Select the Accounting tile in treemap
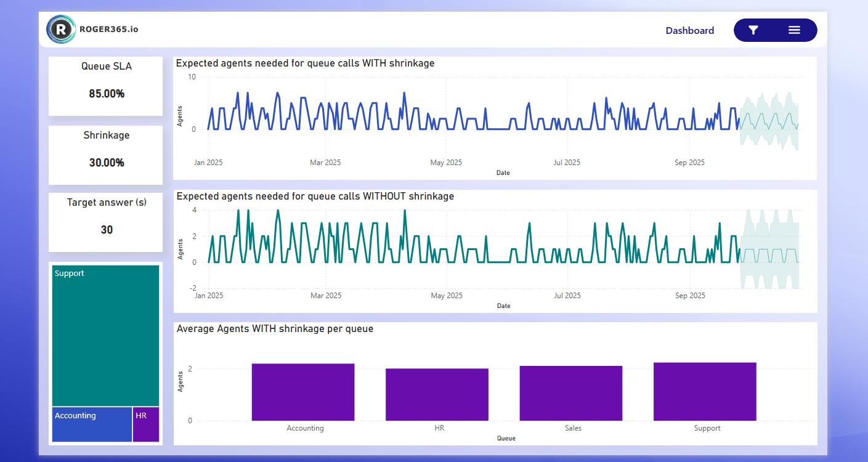868x462 pixels. (x=92, y=424)
